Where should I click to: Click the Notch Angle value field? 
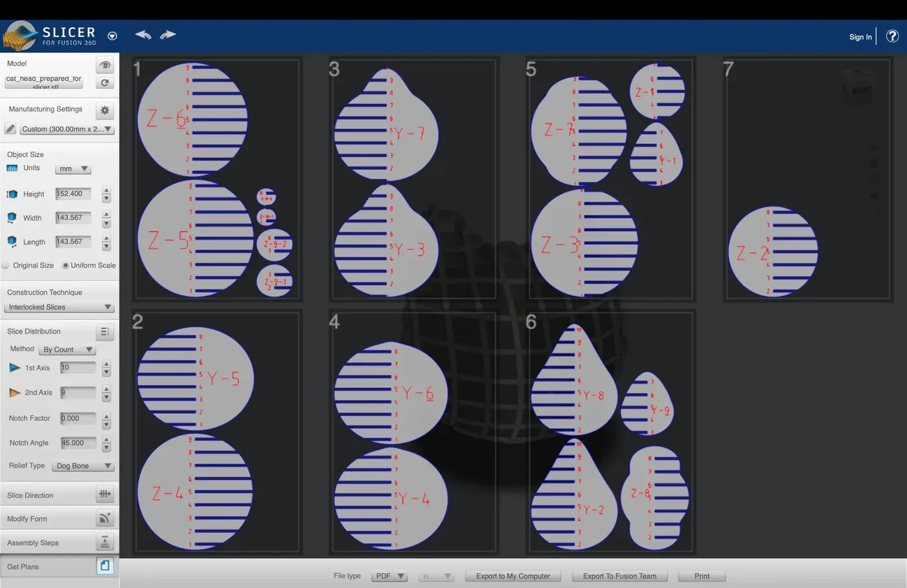tap(78, 443)
